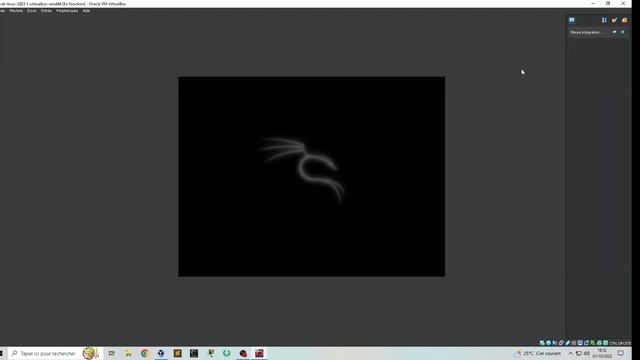Click the pause-like icon in notification panel header

(604, 20)
